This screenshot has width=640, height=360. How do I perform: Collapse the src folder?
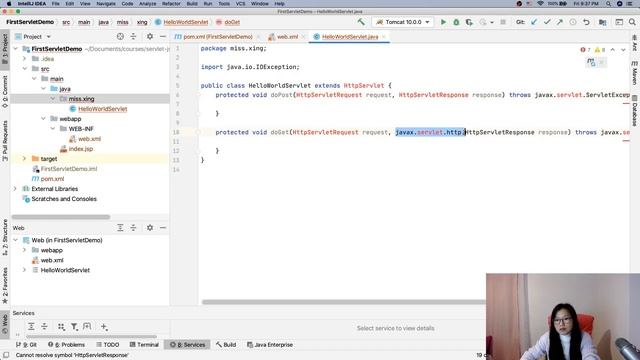pos(24,69)
